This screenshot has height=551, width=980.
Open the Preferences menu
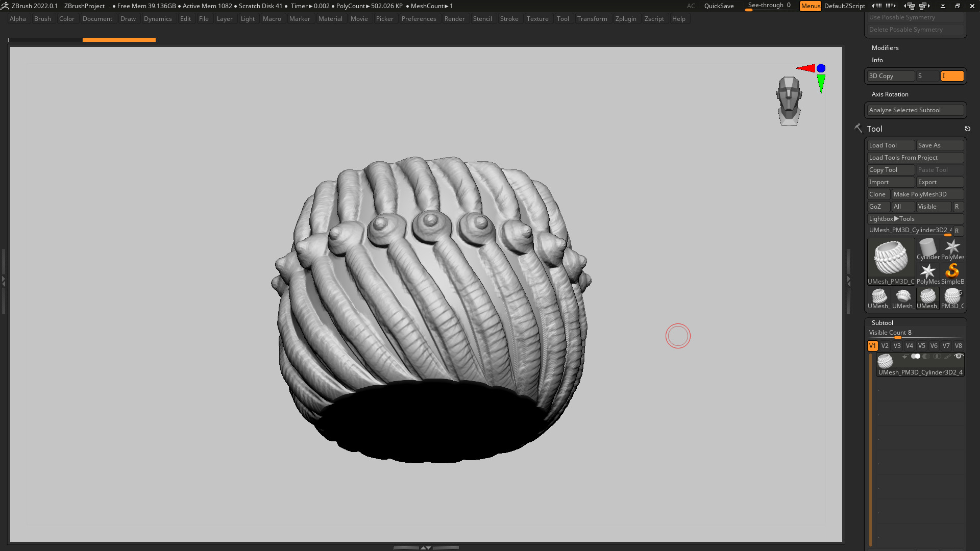419,19
